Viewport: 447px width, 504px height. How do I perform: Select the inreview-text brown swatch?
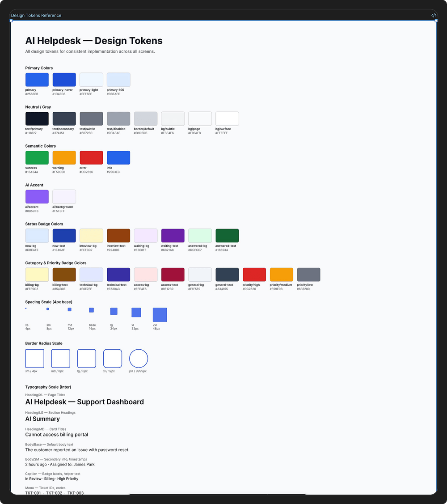tap(118, 236)
